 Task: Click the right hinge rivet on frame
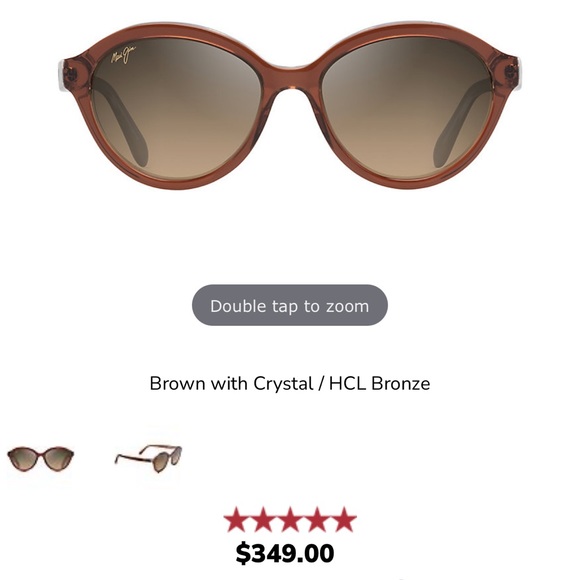[511, 71]
